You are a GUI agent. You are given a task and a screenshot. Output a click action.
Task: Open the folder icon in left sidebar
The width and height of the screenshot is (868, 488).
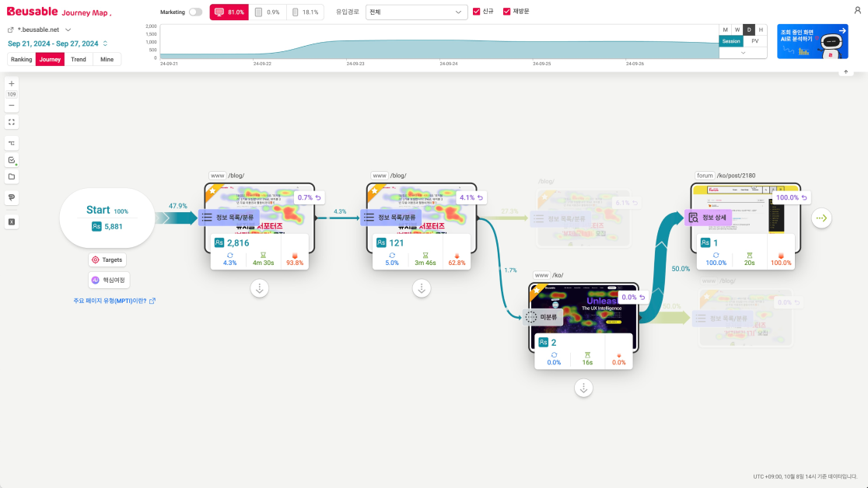[12, 176]
